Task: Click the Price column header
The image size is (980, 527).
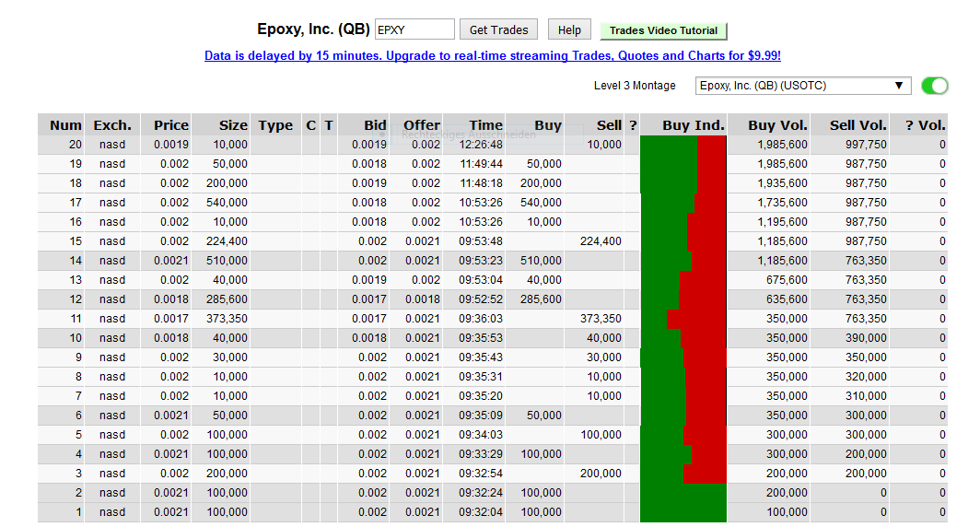Action: click(x=170, y=125)
